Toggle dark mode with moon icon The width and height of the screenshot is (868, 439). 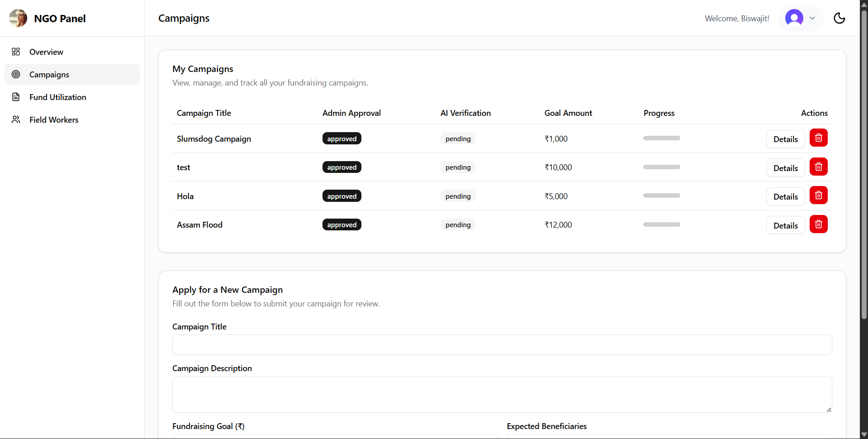tap(839, 18)
